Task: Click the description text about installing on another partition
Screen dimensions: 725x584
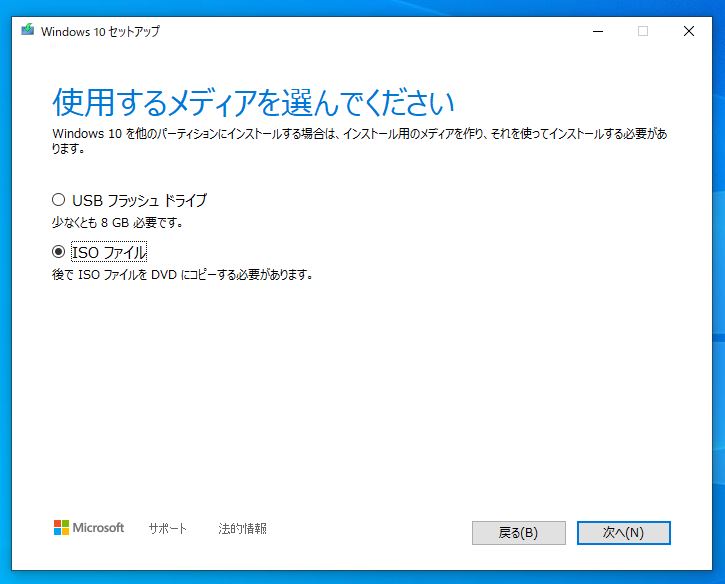Action: 359,141
